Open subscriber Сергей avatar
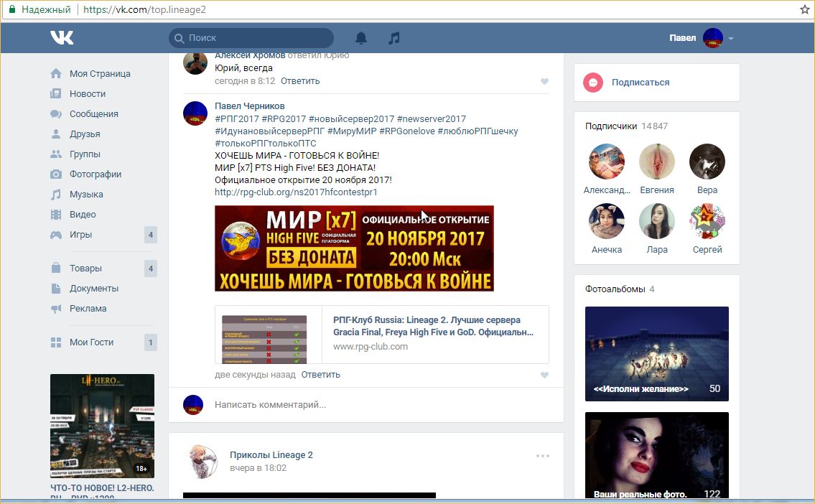815x504 pixels. (x=707, y=221)
